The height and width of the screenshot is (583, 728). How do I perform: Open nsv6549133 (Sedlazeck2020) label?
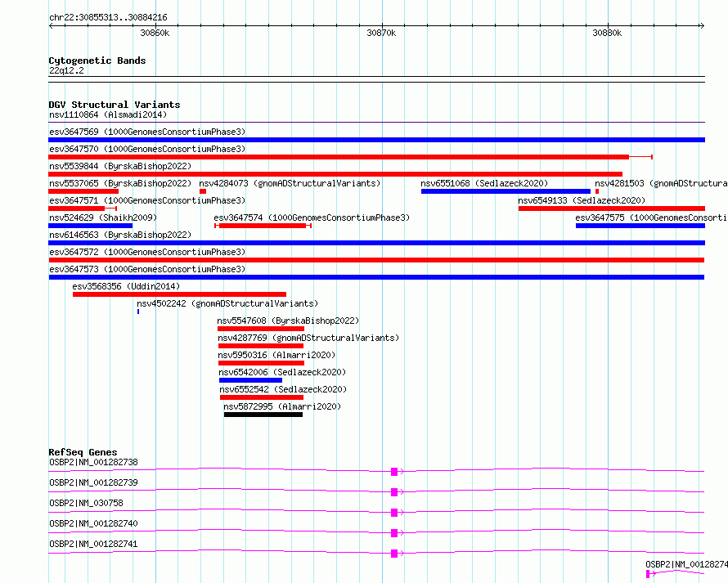[x=582, y=200]
